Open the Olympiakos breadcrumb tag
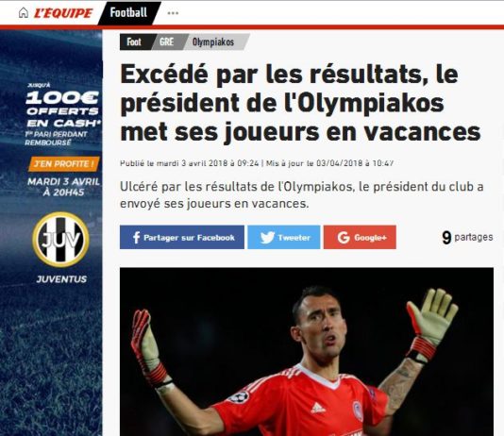This screenshot has height=436, width=504. click(x=213, y=42)
